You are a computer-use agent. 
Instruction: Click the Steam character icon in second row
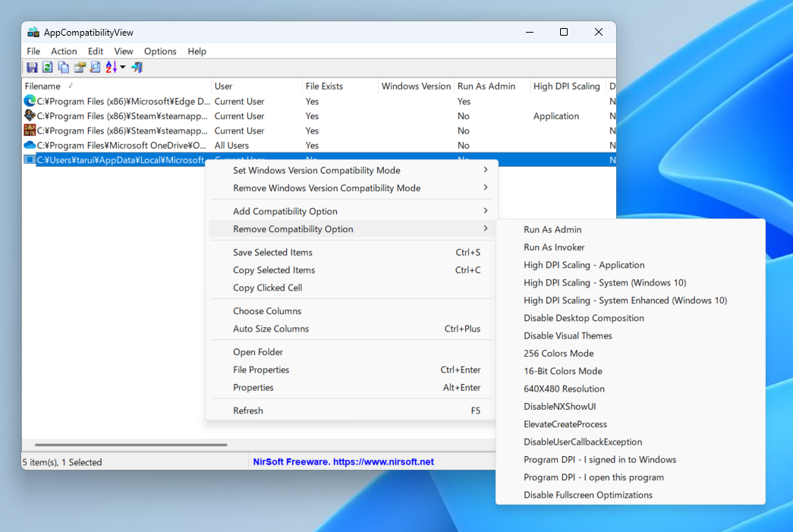click(x=30, y=116)
